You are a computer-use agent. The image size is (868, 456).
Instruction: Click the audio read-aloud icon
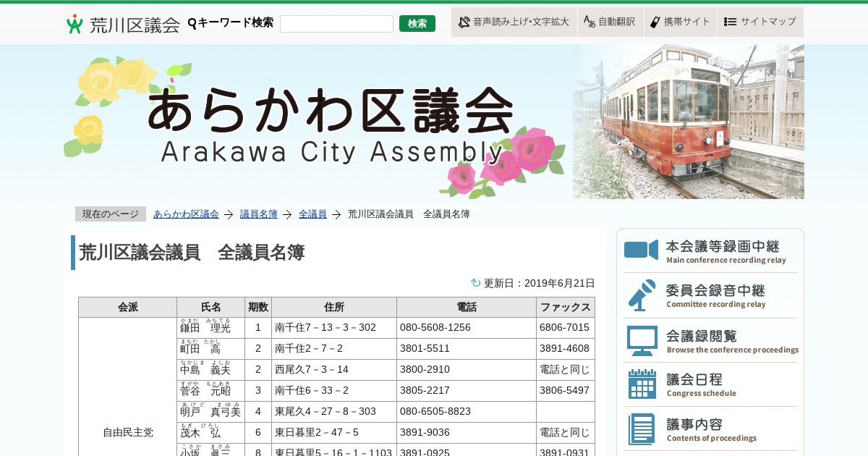click(464, 22)
